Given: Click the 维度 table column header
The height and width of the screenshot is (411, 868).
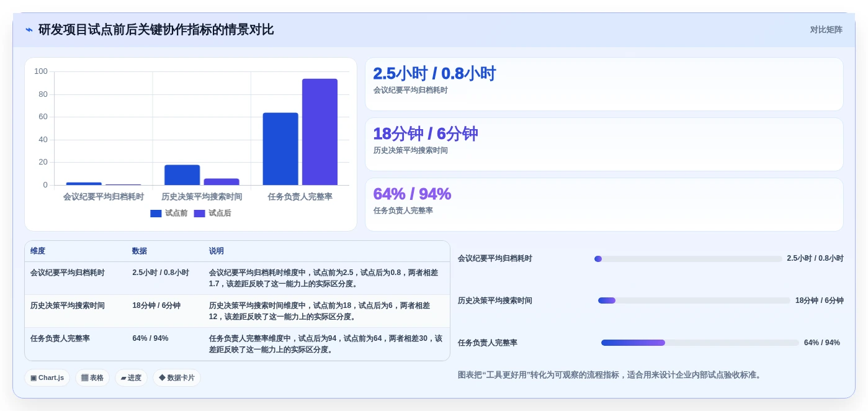Looking at the screenshot, I should point(38,251).
